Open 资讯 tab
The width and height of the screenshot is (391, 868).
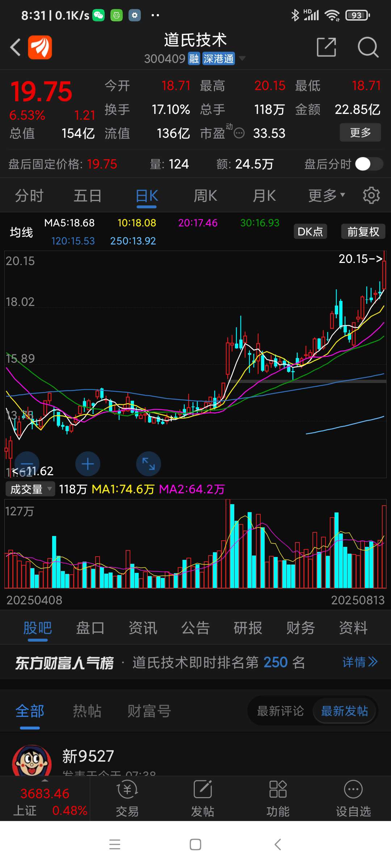tap(143, 628)
